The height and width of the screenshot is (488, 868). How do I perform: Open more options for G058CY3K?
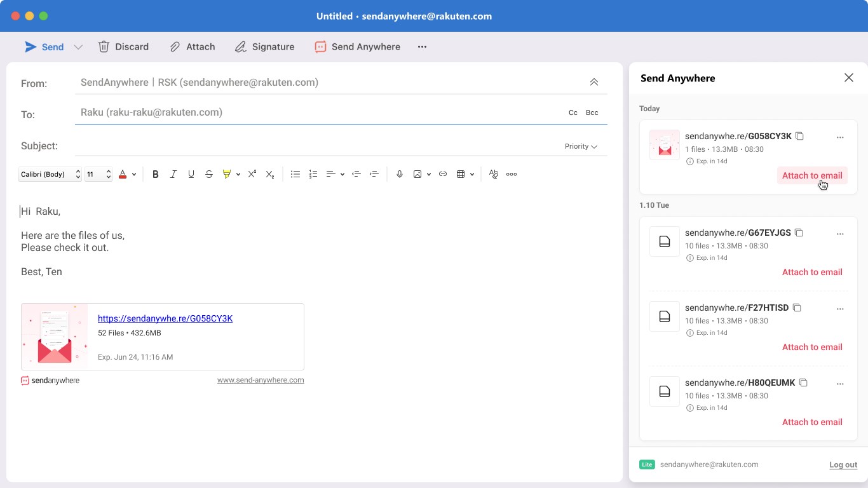[840, 137]
